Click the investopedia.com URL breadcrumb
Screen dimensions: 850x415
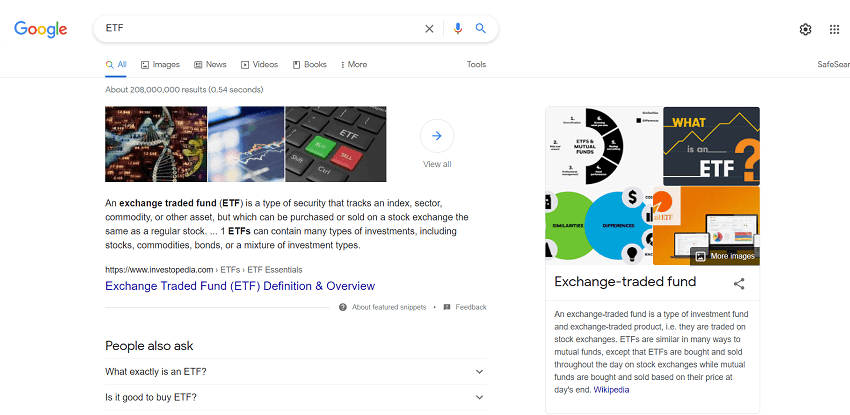204,270
